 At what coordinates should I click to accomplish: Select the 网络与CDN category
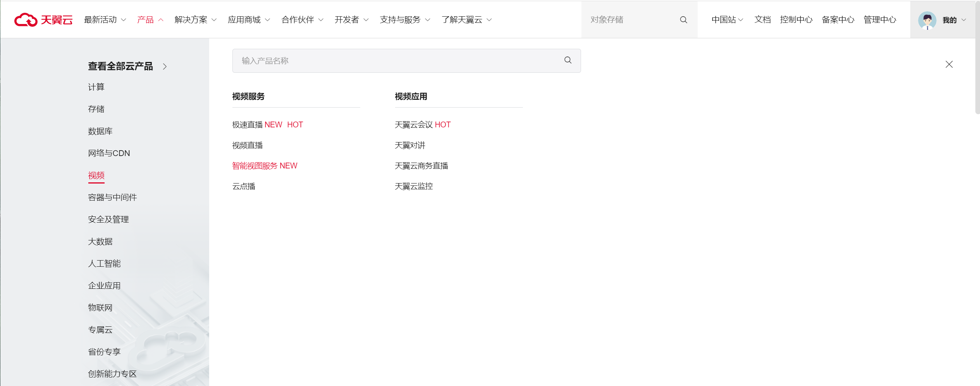click(109, 153)
